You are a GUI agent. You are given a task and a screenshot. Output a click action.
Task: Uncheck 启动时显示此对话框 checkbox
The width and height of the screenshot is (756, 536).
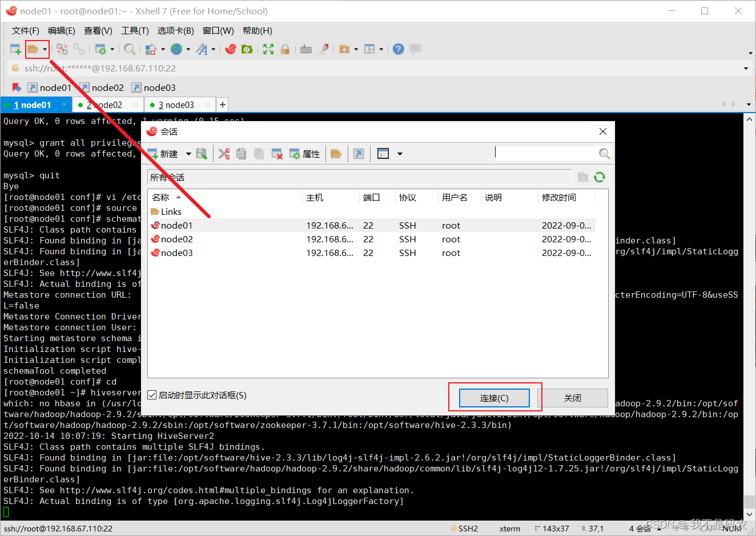[151, 395]
